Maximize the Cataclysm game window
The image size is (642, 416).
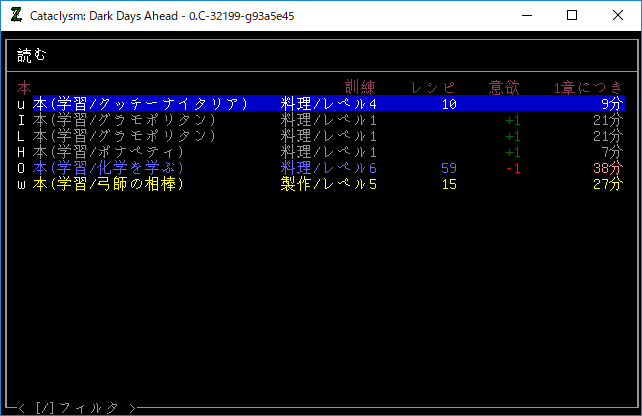coord(572,16)
